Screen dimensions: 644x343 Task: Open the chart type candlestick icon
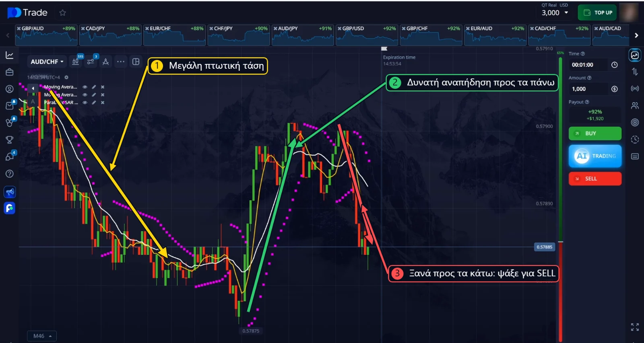pos(75,62)
